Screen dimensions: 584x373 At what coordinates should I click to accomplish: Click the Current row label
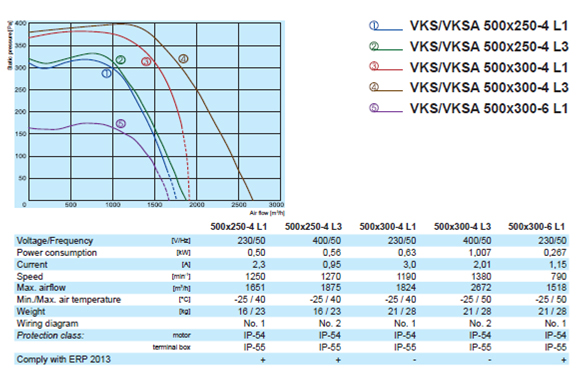32,265
